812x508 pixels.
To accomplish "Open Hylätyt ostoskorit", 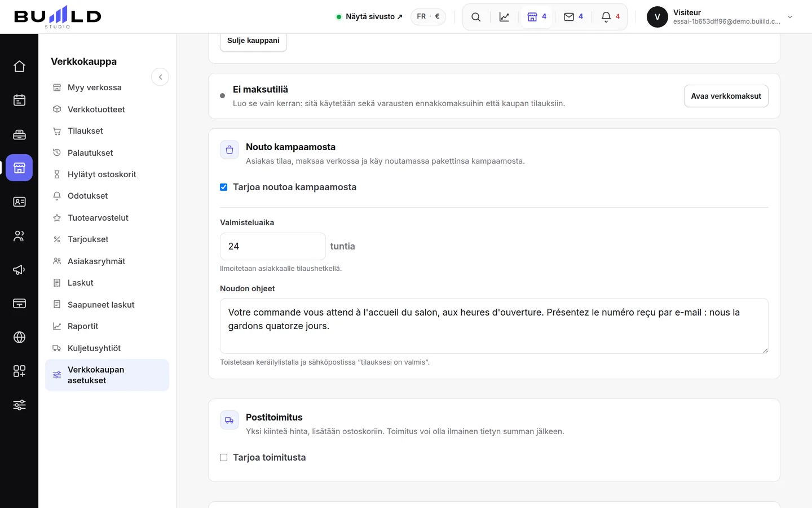I will tap(107, 174).
